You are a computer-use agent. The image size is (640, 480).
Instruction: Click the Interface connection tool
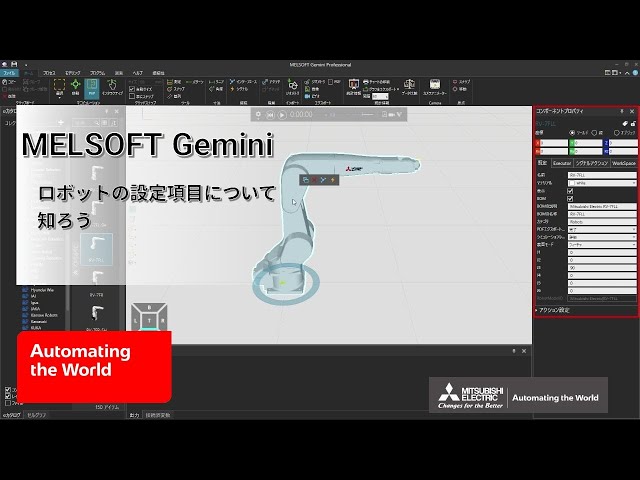pyautogui.click(x=243, y=82)
